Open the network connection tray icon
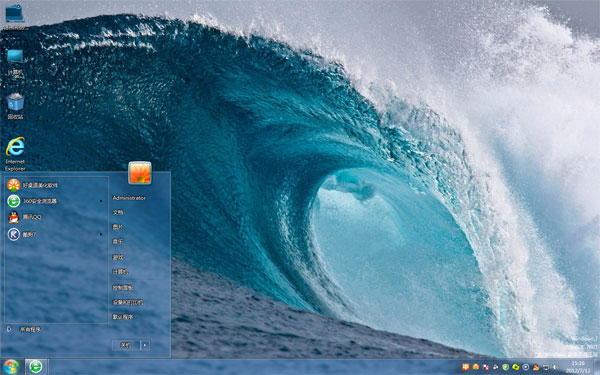Screen dimensions: 600x375 coord(546,367)
